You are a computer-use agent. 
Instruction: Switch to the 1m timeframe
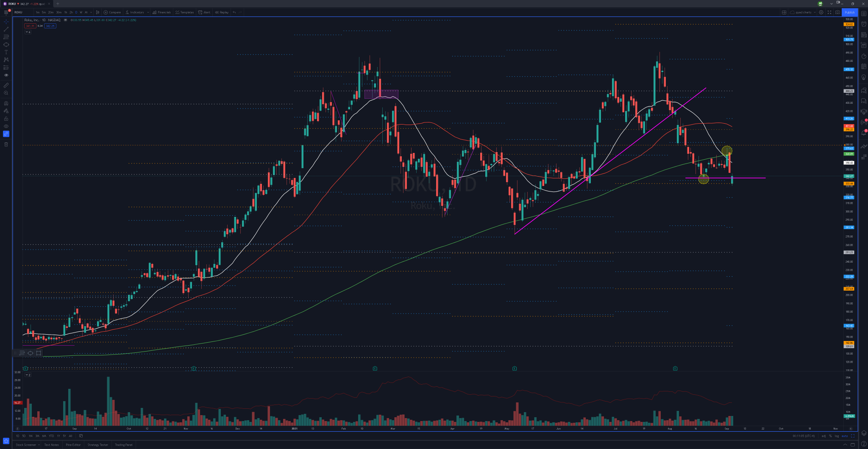[37, 12]
